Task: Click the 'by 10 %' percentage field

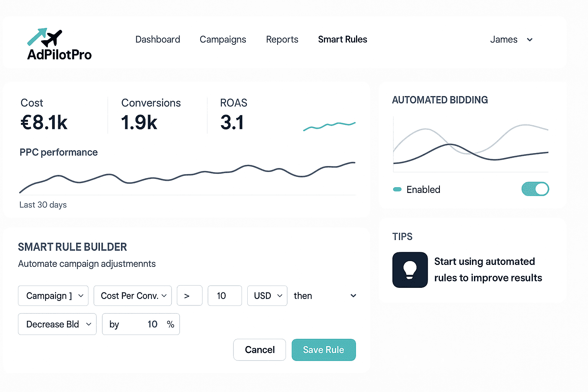Action: click(141, 324)
